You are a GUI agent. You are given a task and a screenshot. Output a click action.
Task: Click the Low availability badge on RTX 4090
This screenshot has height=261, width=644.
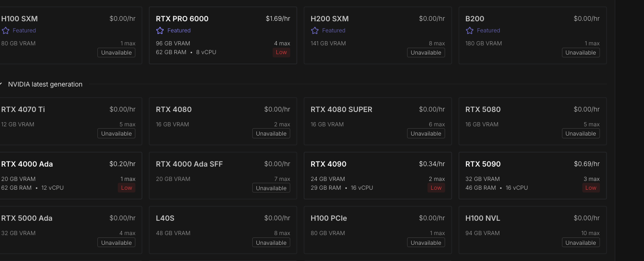436,188
